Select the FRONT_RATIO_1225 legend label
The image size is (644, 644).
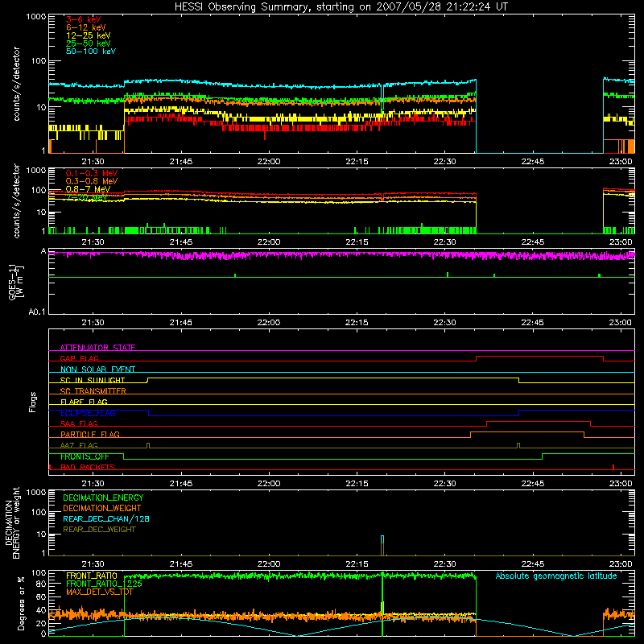click(x=104, y=584)
